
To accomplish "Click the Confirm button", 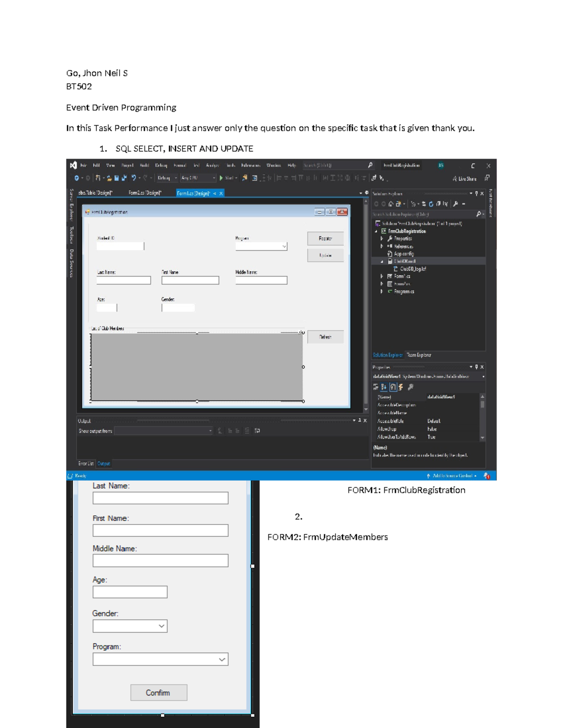I will tap(159, 693).
